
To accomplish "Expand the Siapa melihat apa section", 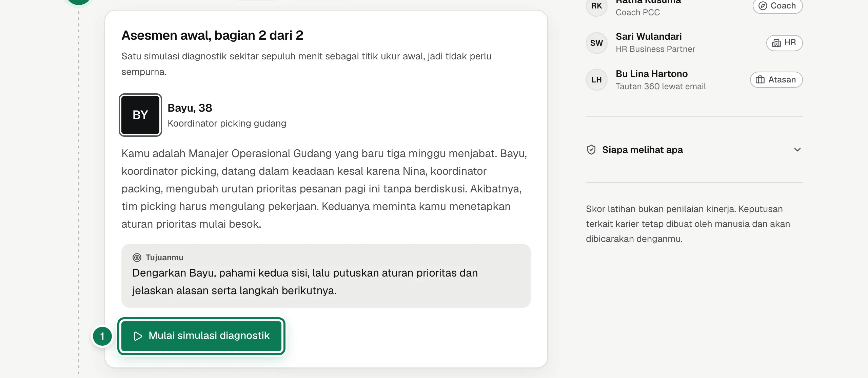I will coord(694,150).
